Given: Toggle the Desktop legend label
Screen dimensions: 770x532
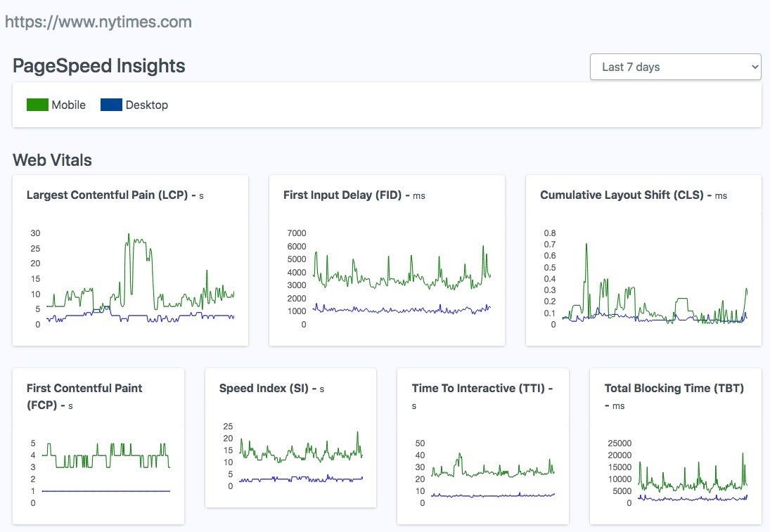Looking at the screenshot, I should pyautogui.click(x=147, y=105).
